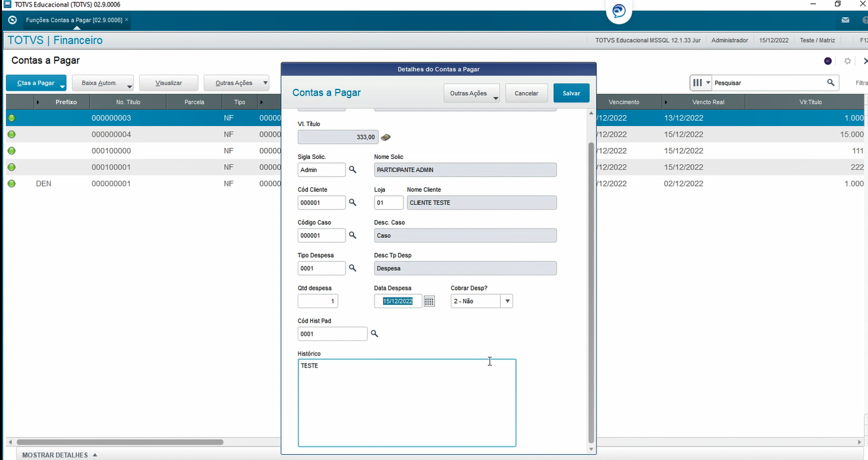The image size is (868, 460).
Task: Click Data Despesa date field
Action: [x=398, y=301]
